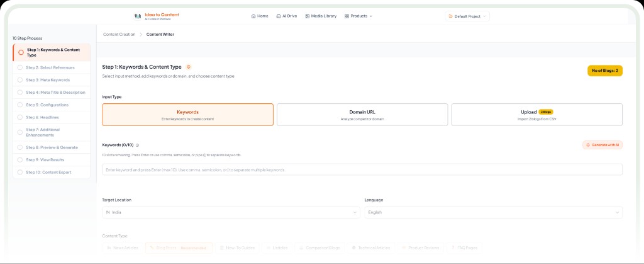644x264 pixels.
Task: Open AI Drive from top navigation
Action: click(x=287, y=16)
